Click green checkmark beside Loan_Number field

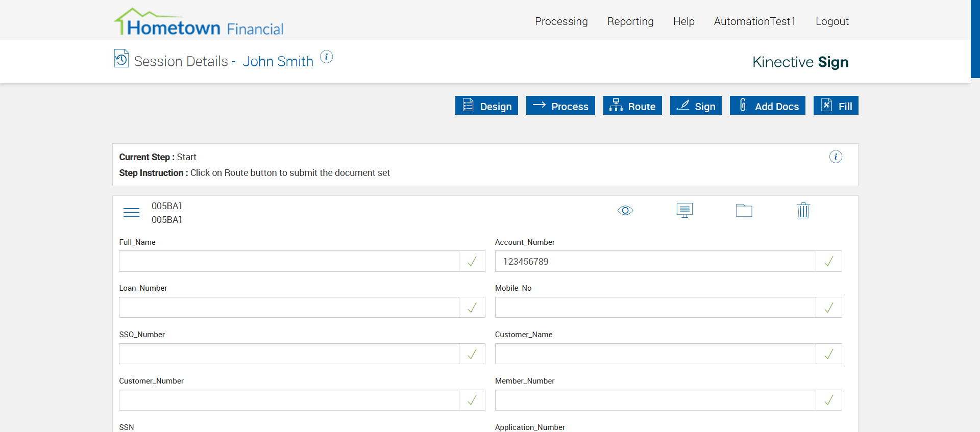click(472, 308)
